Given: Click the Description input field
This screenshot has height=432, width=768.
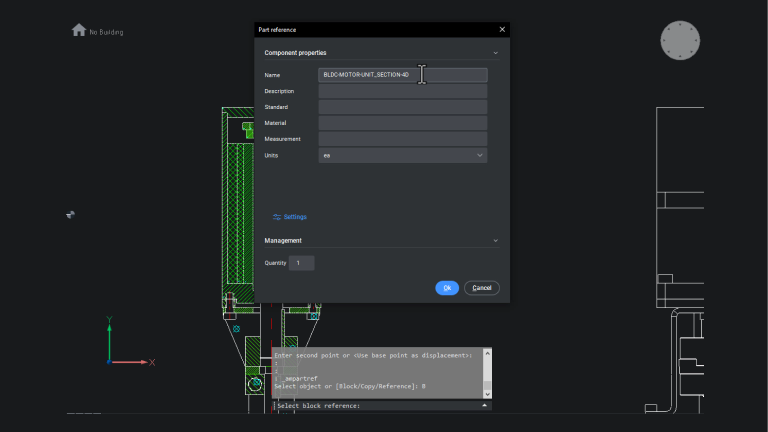Looking at the screenshot, I should 402,91.
